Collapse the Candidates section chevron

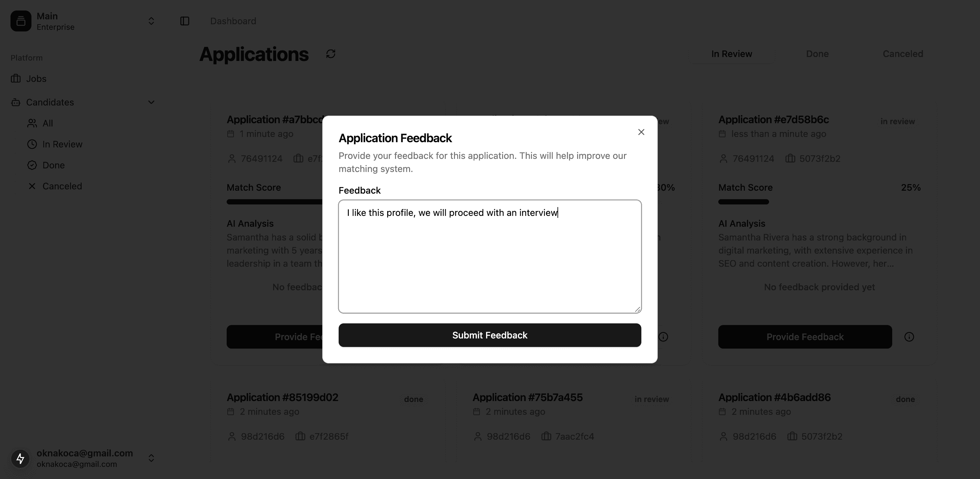pyautogui.click(x=151, y=102)
